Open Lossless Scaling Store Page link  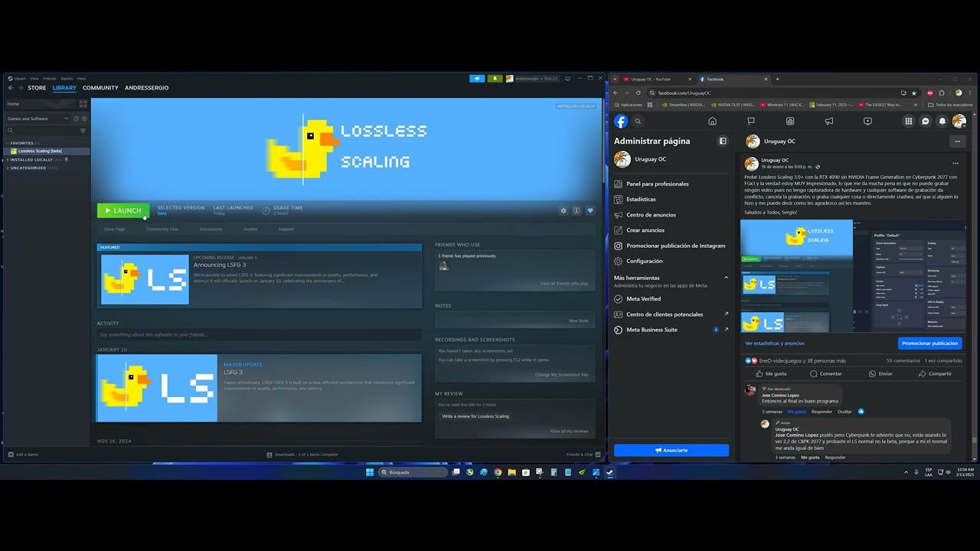(114, 229)
